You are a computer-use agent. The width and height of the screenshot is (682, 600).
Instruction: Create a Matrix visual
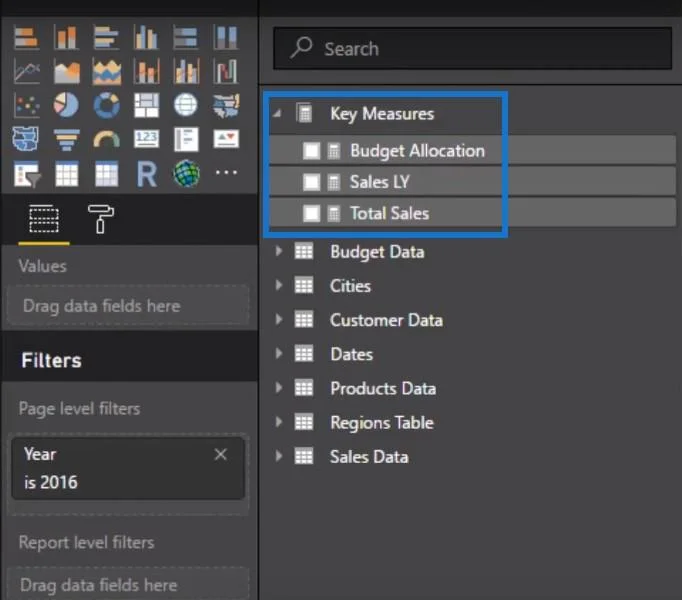[x=106, y=174]
